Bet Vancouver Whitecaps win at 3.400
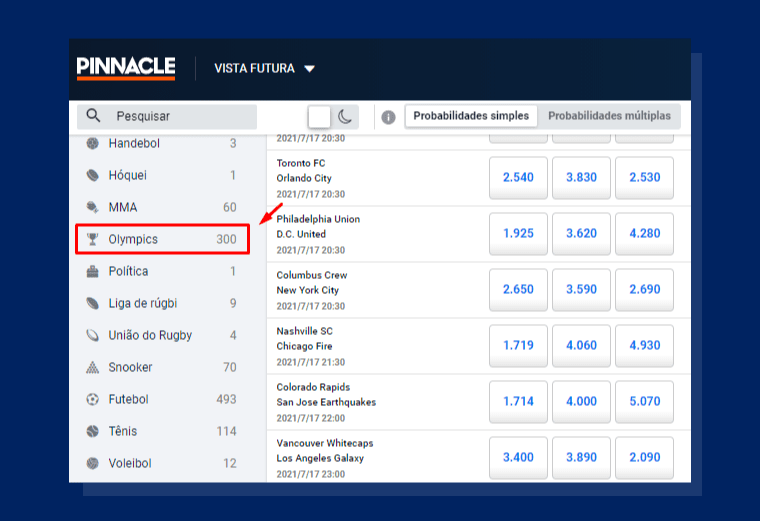Image resolution: width=760 pixels, height=521 pixels. coord(518,458)
